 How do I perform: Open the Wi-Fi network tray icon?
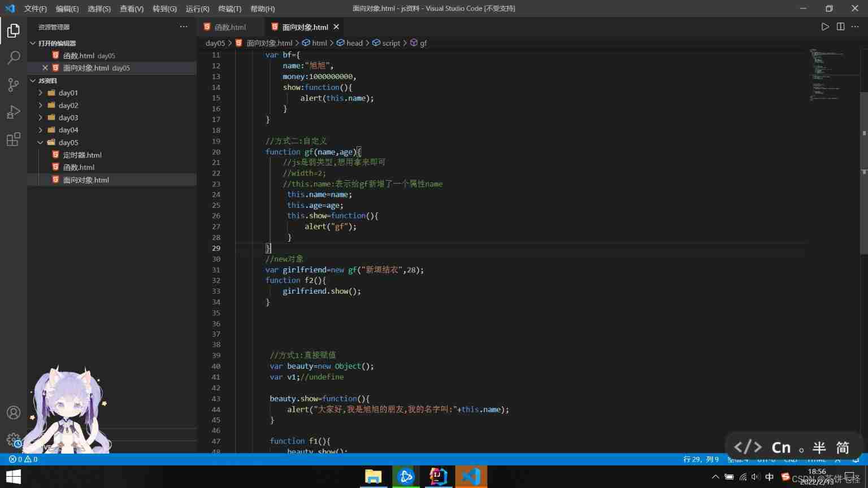[x=743, y=477]
